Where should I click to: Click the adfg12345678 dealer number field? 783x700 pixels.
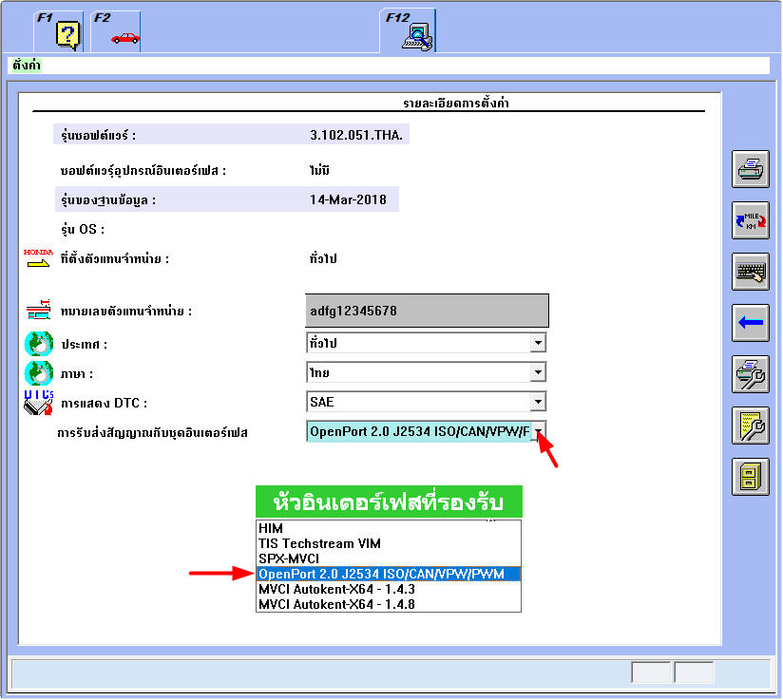tap(427, 311)
